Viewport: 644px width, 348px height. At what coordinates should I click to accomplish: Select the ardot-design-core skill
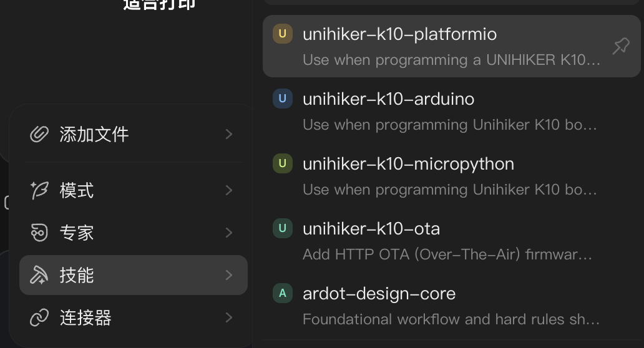[451, 306]
